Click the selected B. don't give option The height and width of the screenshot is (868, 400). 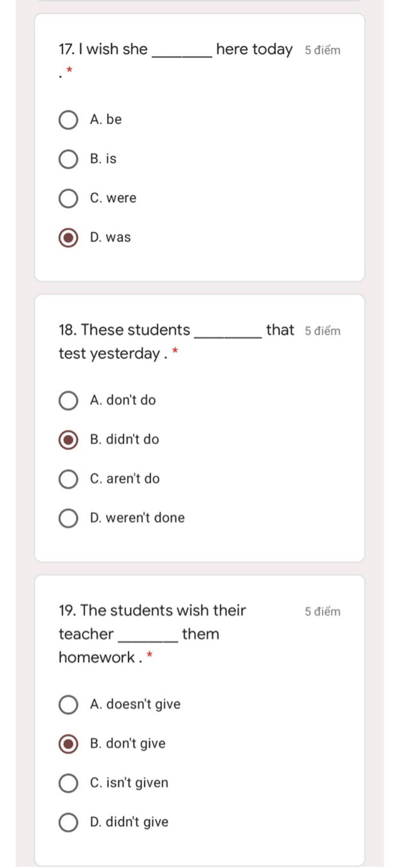68,744
